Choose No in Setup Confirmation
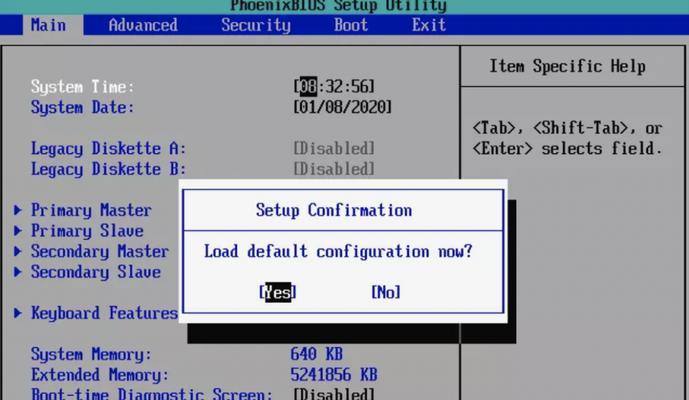The height and width of the screenshot is (400, 689). [x=386, y=292]
